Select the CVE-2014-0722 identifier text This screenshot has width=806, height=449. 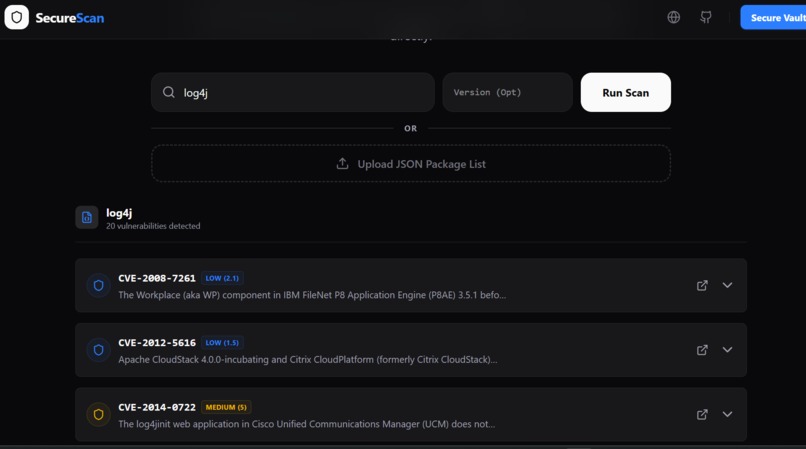point(157,407)
